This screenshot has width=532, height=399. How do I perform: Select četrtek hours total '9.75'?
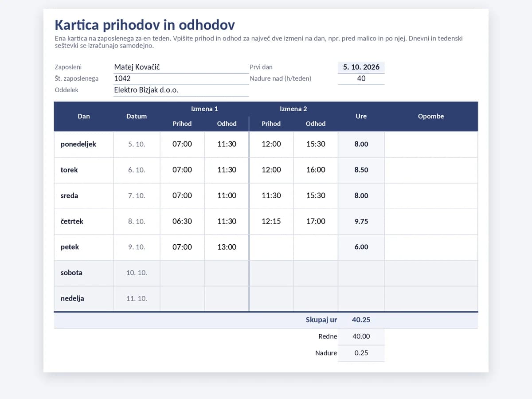point(361,222)
